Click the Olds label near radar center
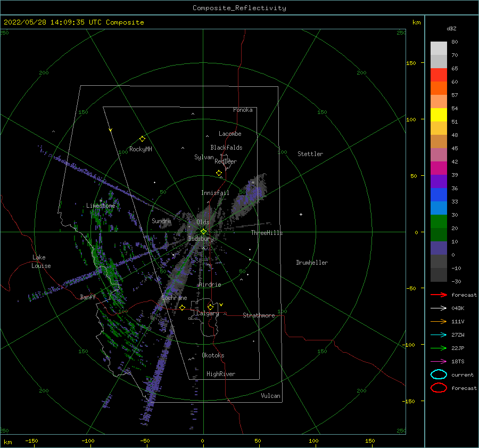 click(x=203, y=222)
